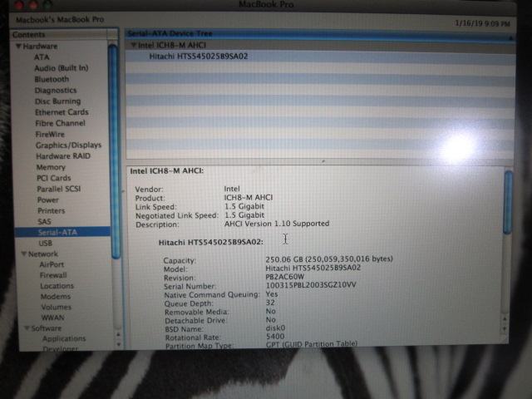532x399 pixels.
Task: Click the 250.06 GB capacity value
Action: [329, 259]
